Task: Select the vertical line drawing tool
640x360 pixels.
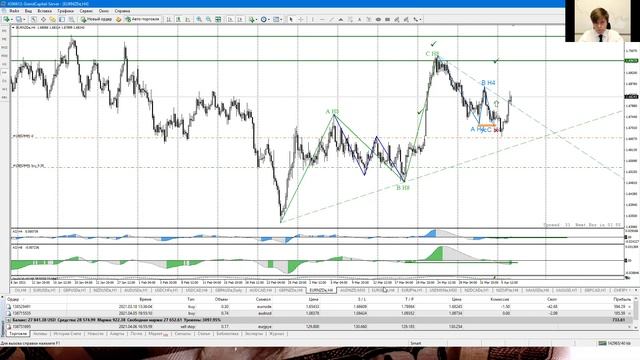Action: pos(313,19)
